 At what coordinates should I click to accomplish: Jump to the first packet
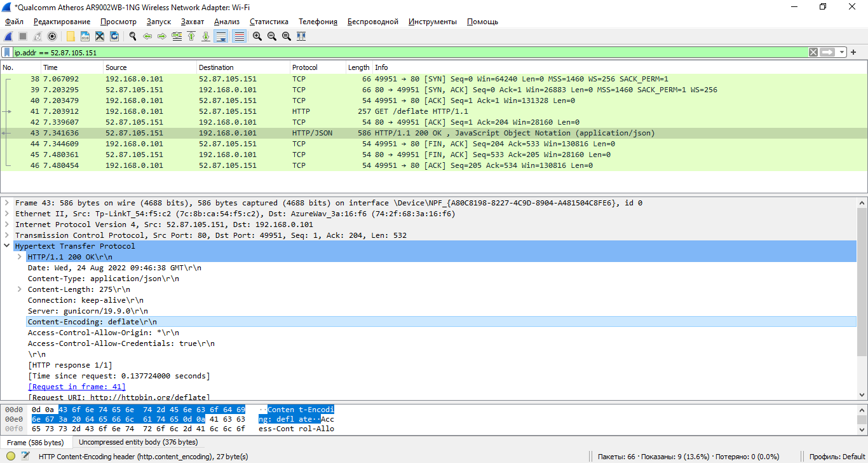pyautogui.click(x=191, y=36)
